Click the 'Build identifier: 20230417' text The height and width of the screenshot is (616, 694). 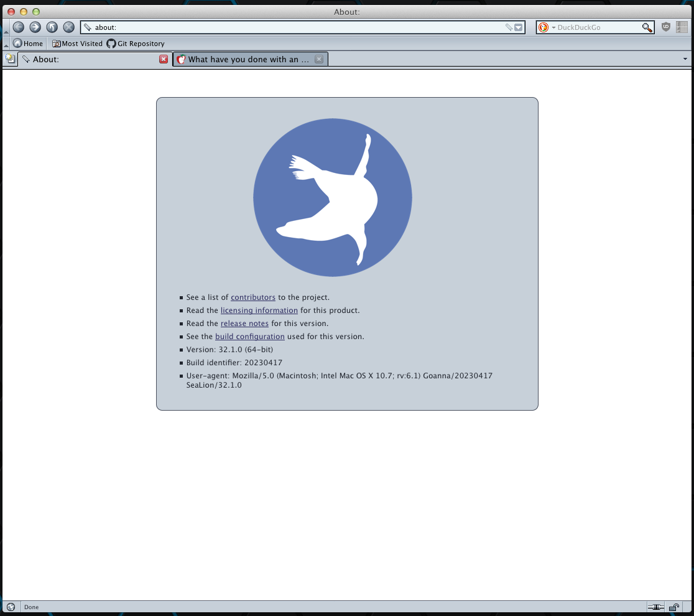234,363
